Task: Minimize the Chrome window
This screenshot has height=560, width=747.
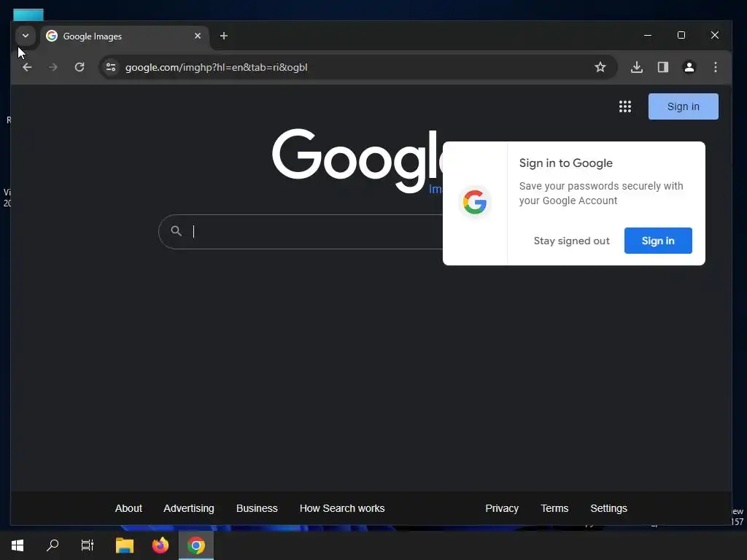Action: point(648,35)
